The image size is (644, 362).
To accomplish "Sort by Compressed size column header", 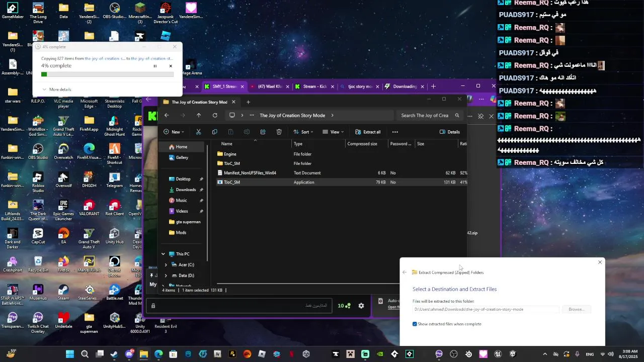I will click(362, 144).
